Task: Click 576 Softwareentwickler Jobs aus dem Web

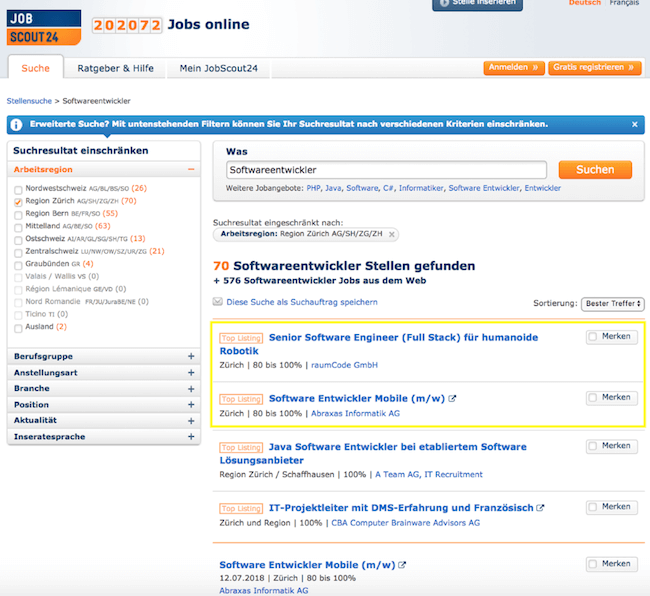Action: (320, 281)
